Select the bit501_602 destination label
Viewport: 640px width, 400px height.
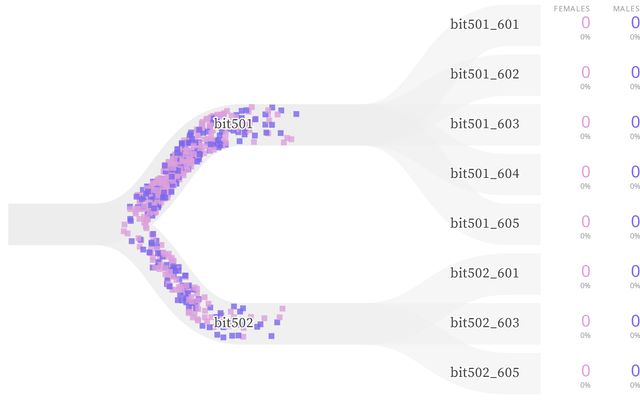[484, 74]
